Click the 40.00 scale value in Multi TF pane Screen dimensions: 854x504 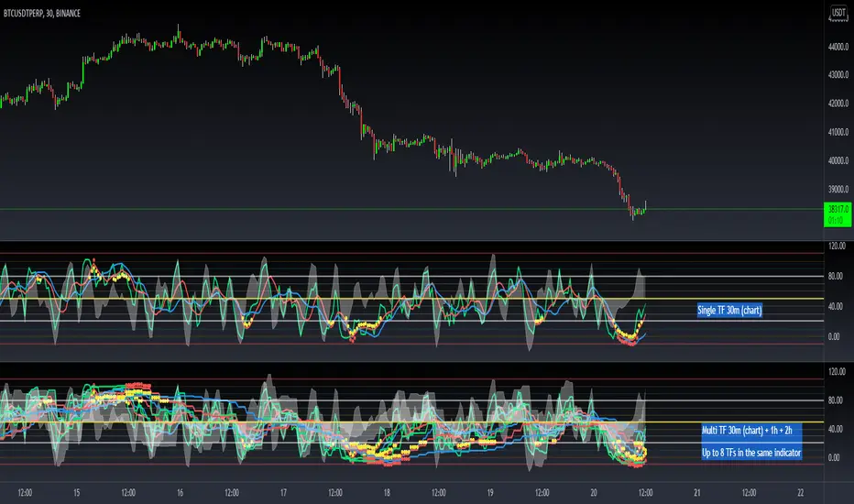point(836,429)
